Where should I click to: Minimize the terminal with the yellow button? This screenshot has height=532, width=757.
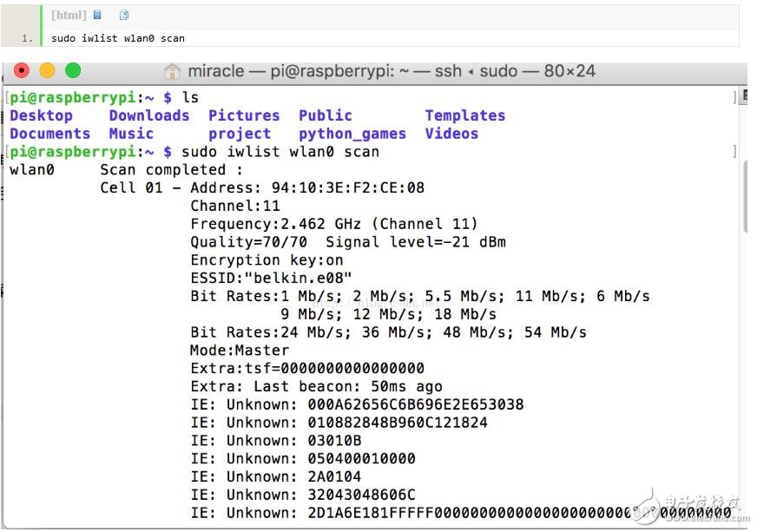tap(47, 71)
